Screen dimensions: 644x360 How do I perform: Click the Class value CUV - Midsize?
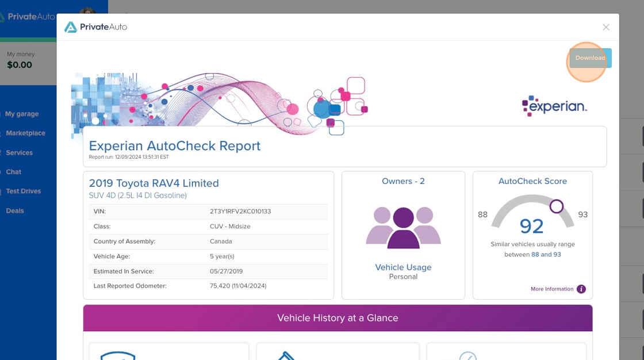(230, 227)
